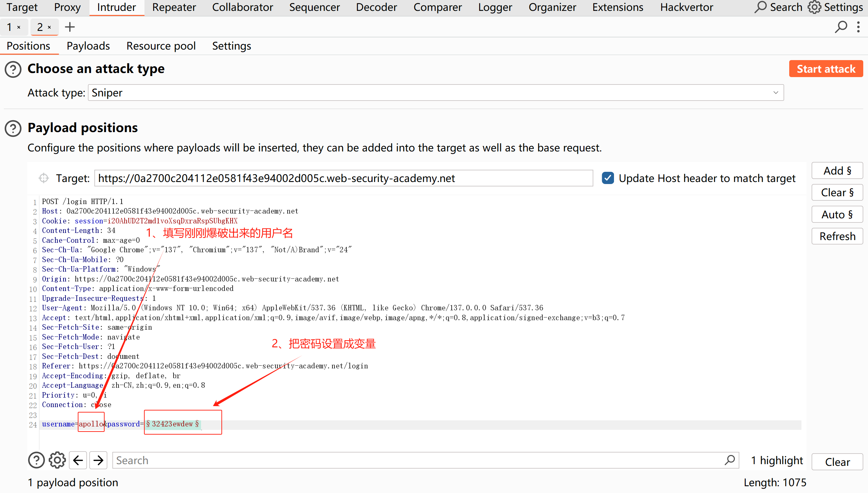Screen dimensions: 868x493
Task: Click the tab search magnifier icon
Action: pos(841,27)
